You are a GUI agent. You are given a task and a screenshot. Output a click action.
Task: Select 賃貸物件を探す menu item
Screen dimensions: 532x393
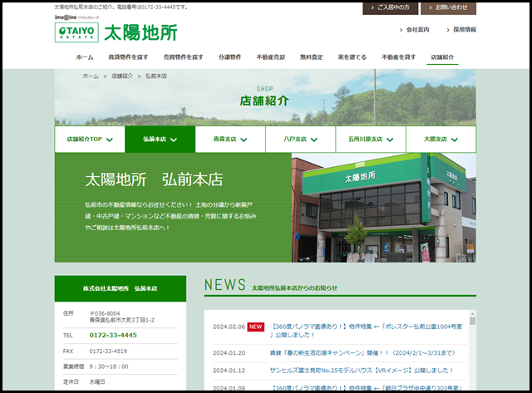(x=128, y=57)
